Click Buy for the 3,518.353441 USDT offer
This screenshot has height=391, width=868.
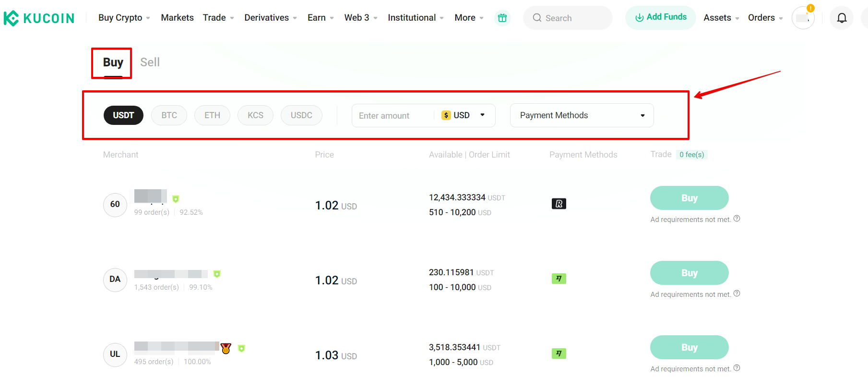[690, 347]
